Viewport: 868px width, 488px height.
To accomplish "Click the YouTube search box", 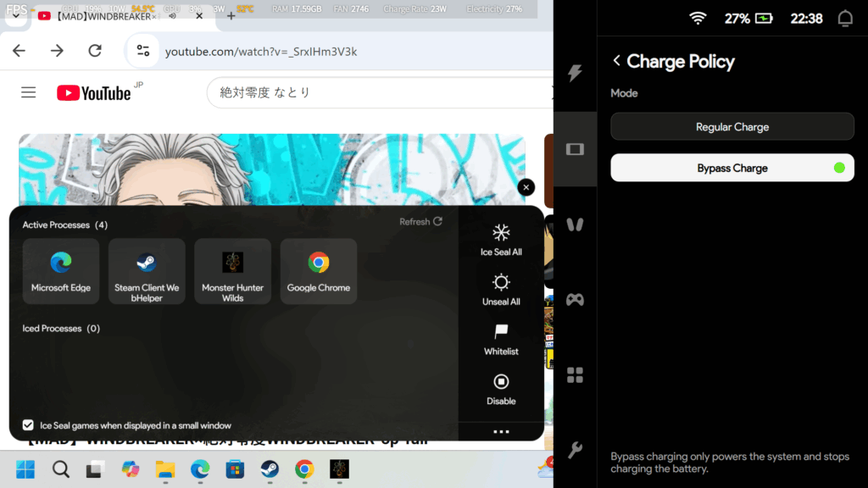I will (373, 92).
